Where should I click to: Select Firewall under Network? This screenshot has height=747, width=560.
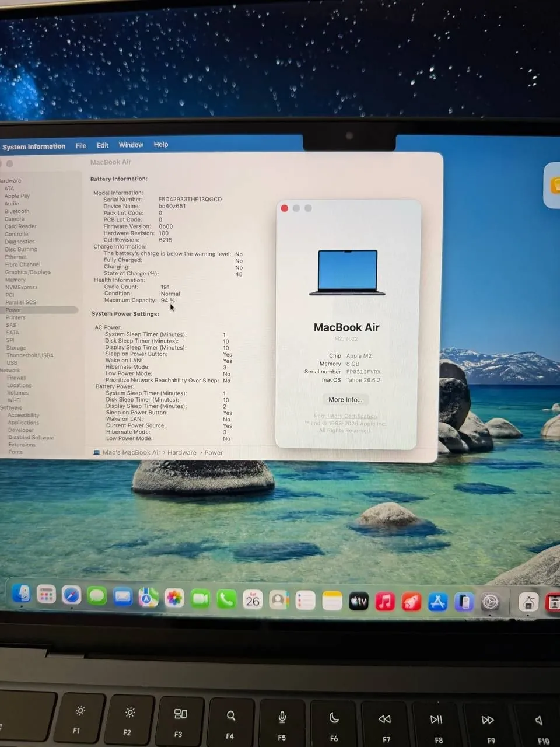pos(16,378)
